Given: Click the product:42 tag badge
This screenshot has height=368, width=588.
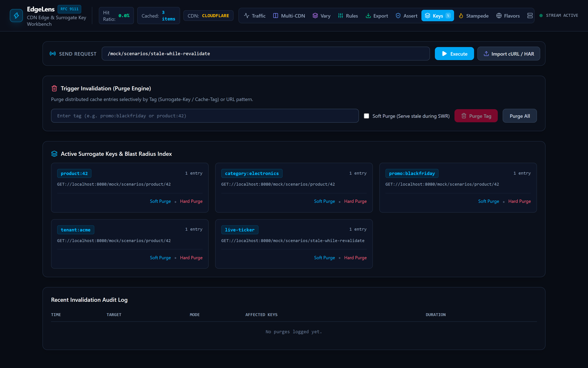Looking at the screenshot, I should [x=74, y=173].
